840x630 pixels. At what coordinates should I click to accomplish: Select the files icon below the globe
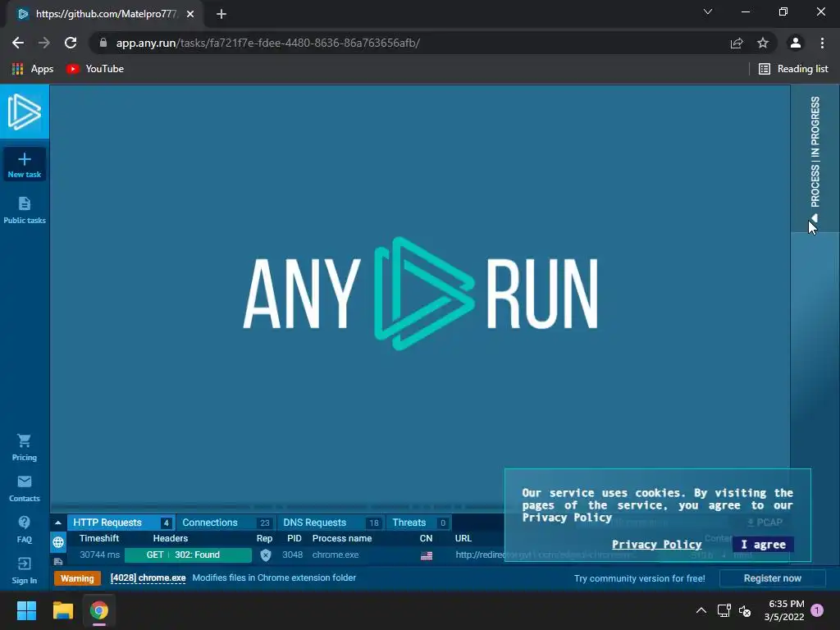(x=58, y=561)
